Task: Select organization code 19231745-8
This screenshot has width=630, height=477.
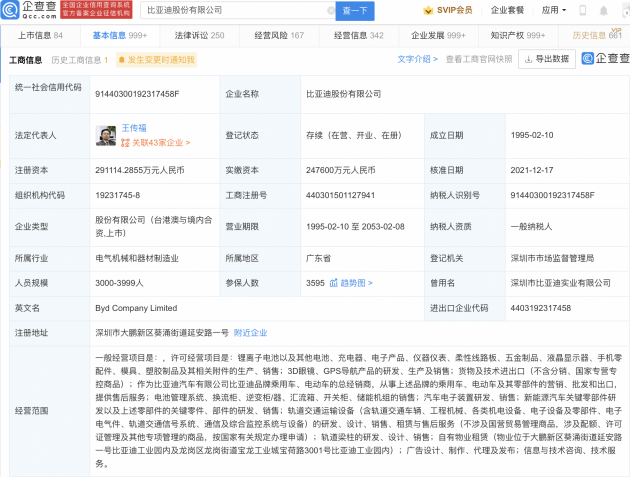Action: (x=117, y=195)
